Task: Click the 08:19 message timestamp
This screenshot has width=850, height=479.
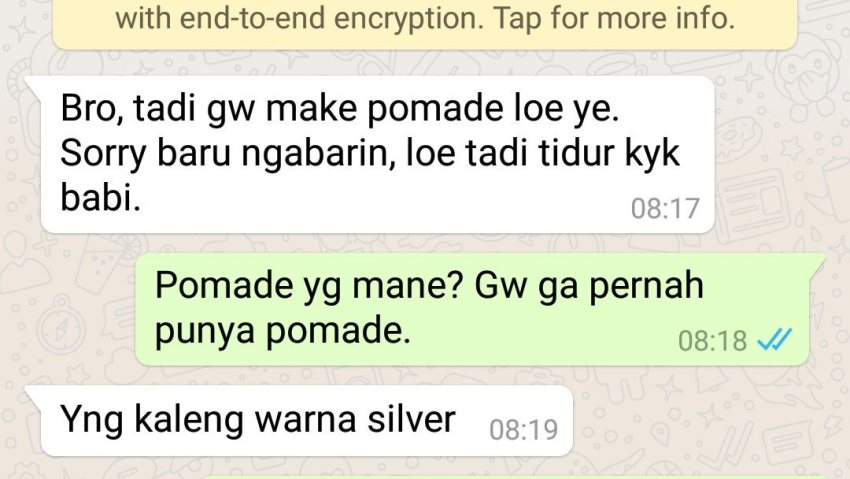Action: pos(523,430)
